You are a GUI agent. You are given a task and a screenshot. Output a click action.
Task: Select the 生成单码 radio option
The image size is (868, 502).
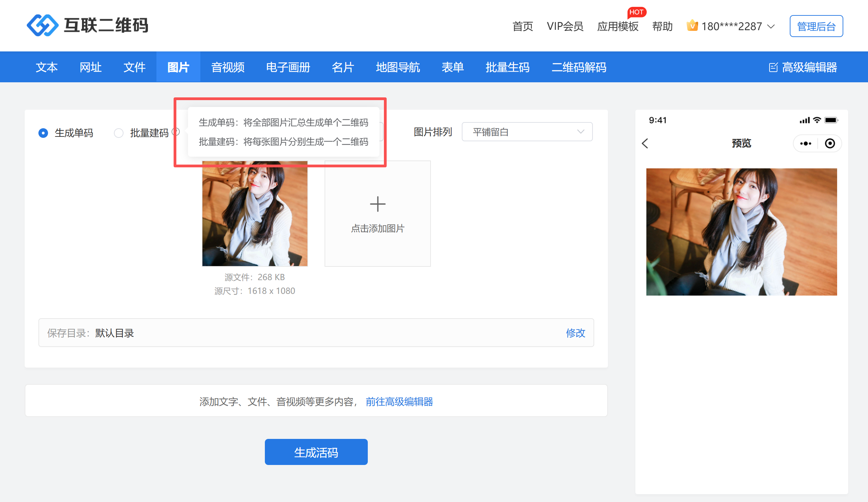pyautogui.click(x=43, y=133)
